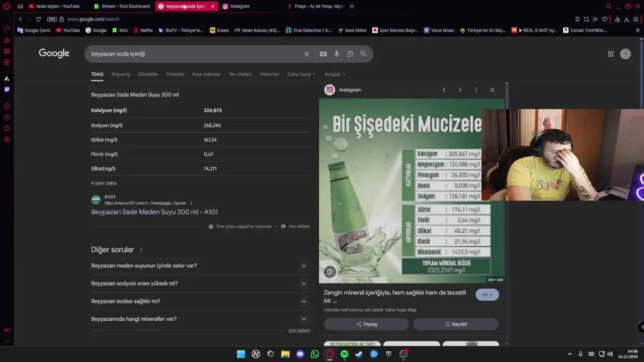Open Spotify from the taskbar

point(344,354)
